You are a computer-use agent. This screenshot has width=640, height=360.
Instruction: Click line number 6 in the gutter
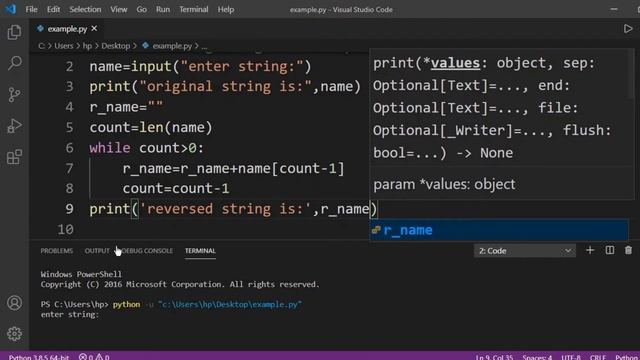coord(69,148)
